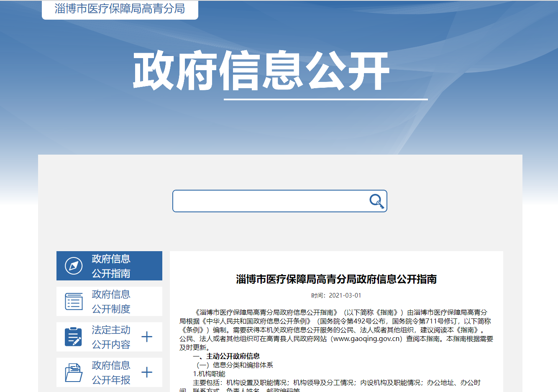Open the 政府信息公开制度 menu label

point(111,301)
